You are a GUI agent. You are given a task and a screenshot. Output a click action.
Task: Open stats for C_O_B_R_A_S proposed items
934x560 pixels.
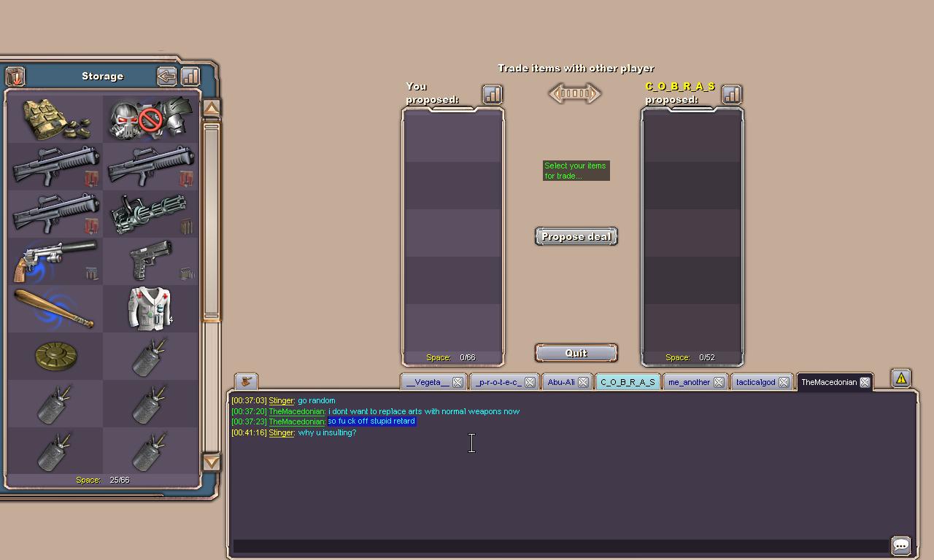[x=731, y=94]
